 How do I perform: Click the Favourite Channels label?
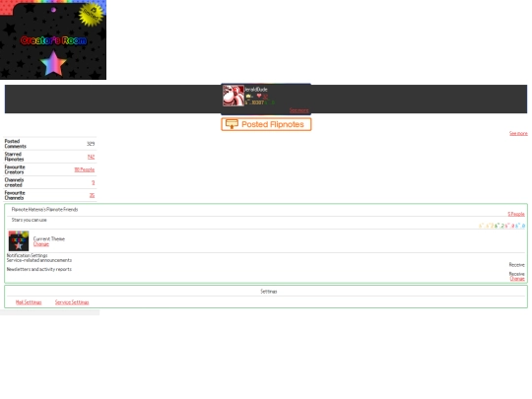point(15,195)
